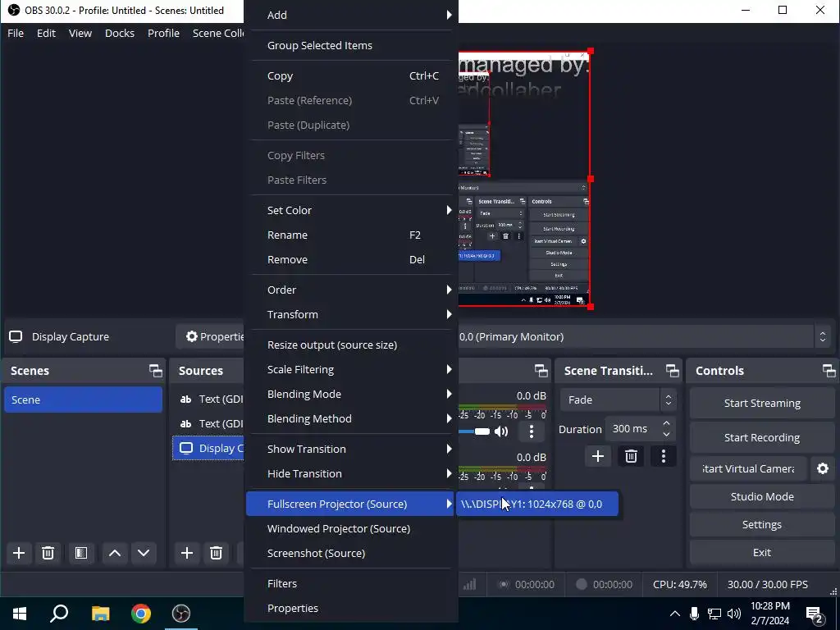The image size is (840, 630).
Task: Choose Remove from context menu
Action: [353, 260]
